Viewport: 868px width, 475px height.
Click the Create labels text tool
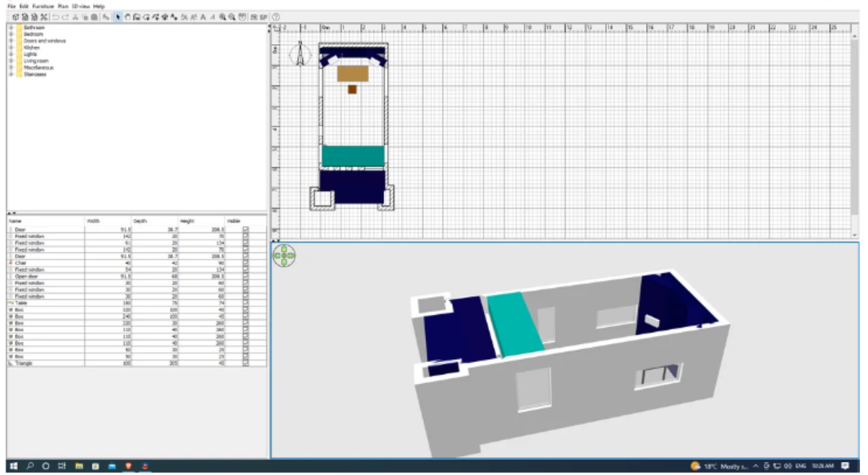pos(203,17)
